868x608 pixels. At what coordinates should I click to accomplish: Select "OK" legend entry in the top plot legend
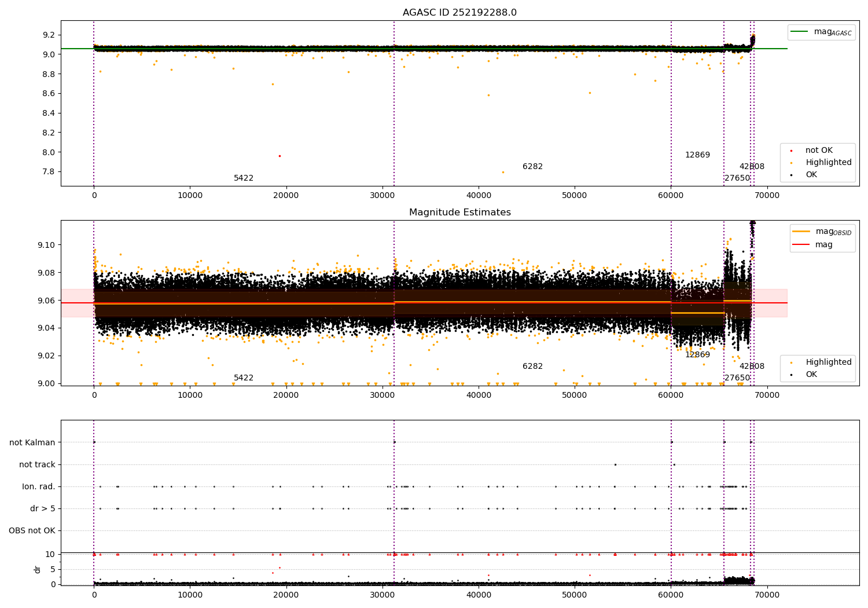point(804,175)
